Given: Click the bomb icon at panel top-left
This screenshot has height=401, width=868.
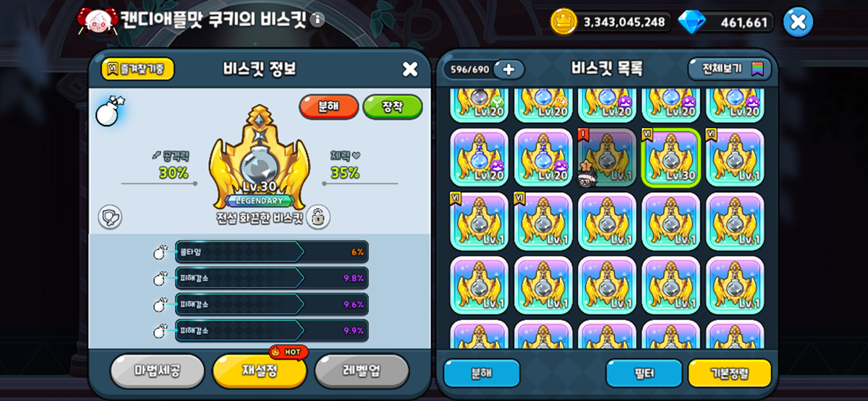Looking at the screenshot, I should [108, 111].
